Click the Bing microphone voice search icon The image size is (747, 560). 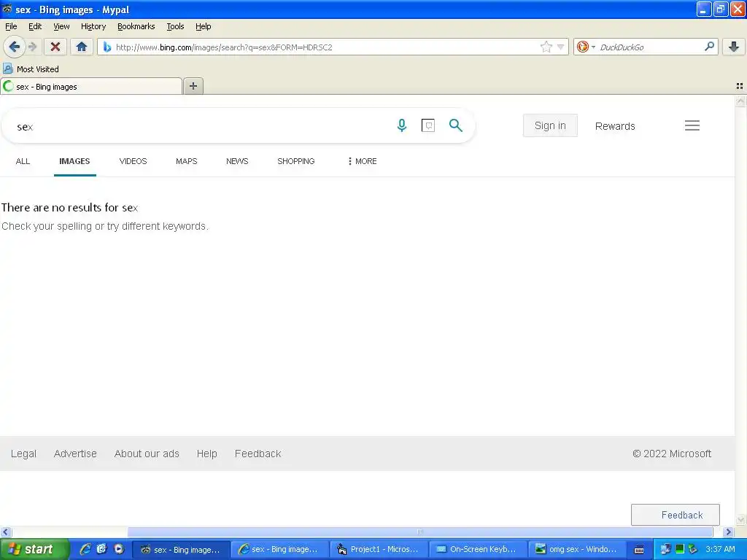(x=402, y=125)
